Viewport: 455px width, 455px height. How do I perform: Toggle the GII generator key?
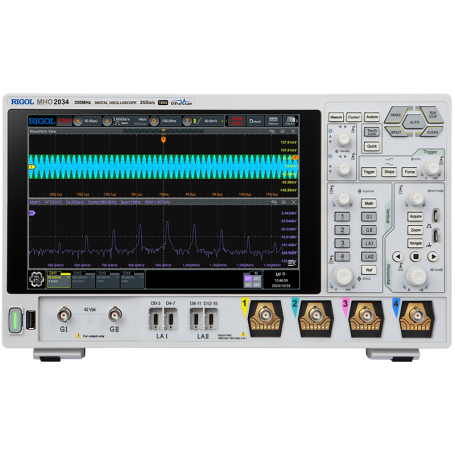tap(369, 230)
